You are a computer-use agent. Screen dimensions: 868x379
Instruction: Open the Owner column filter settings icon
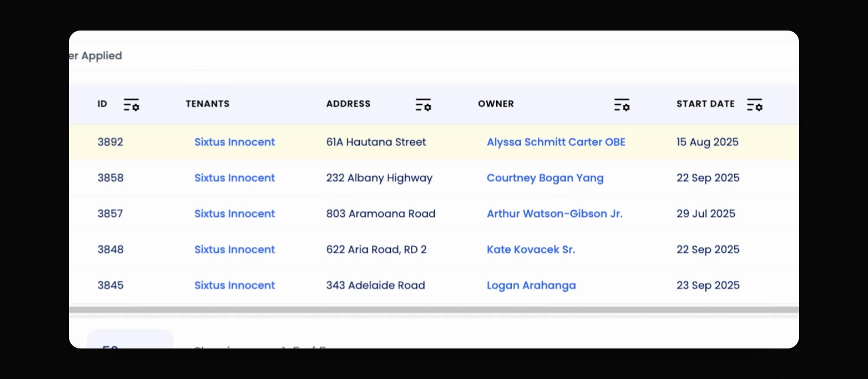(622, 105)
